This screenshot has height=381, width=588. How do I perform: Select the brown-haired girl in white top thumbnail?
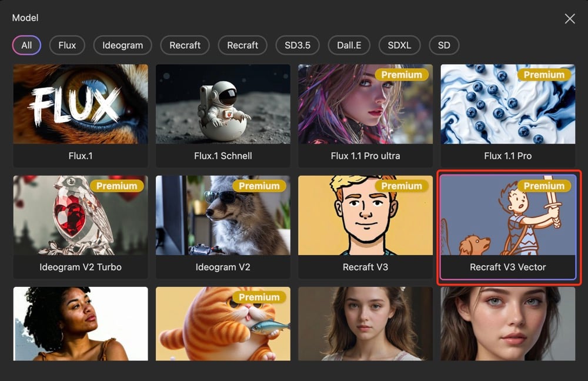[x=365, y=324]
